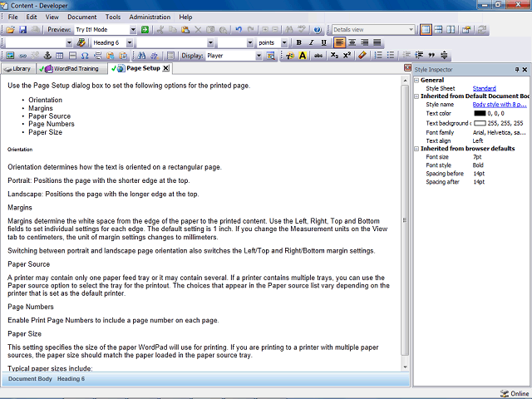532x399 pixels.
Task: Close the Page Setup tab
Action: 165,68
